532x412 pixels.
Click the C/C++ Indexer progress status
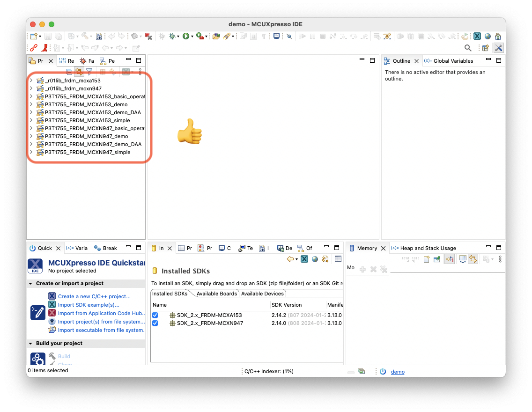pyautogui.click(x=269, y=371)
